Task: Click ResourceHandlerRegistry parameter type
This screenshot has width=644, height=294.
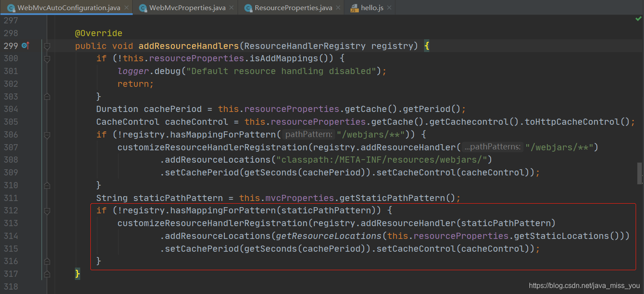Action: coord(305,46)
